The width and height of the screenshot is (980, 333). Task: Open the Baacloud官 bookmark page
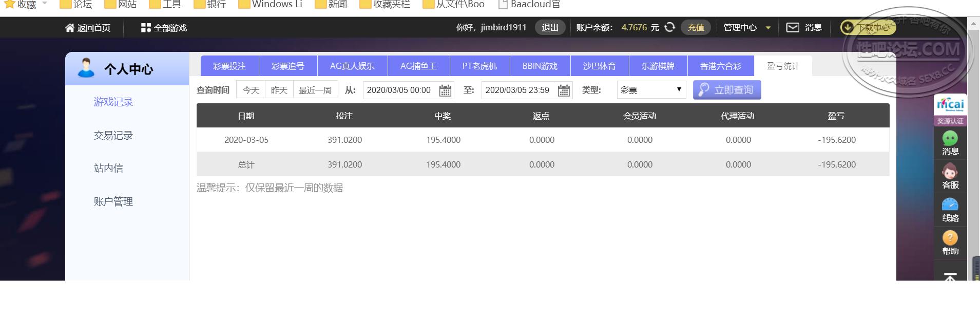tap(530, 4)
